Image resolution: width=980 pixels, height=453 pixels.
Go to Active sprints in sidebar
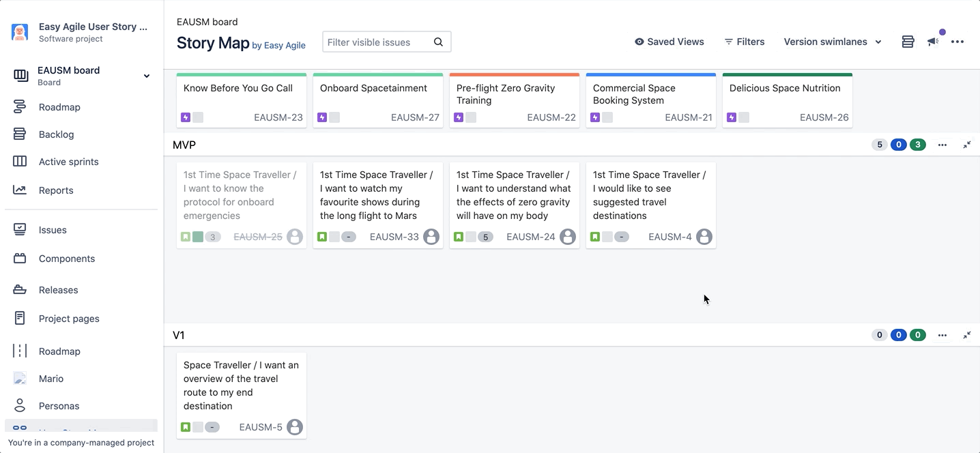tap(68, 162)
